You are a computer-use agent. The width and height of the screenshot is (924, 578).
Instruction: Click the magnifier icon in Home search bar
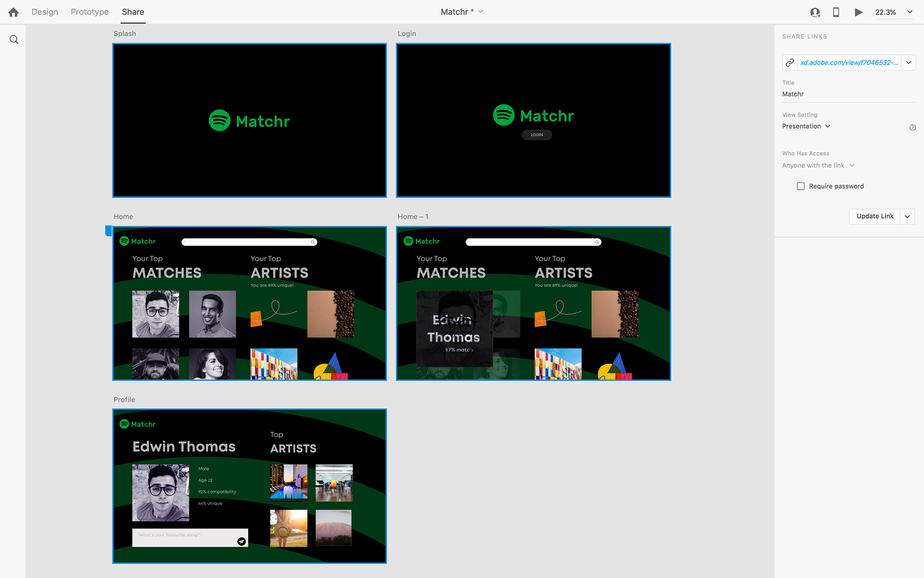tap(313, 242)
